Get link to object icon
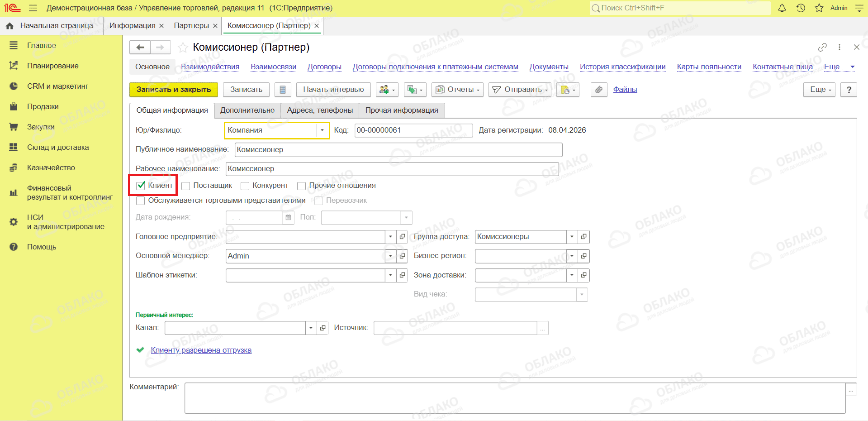The height and width of the screenshot is (421, 868). click(822, 47)
